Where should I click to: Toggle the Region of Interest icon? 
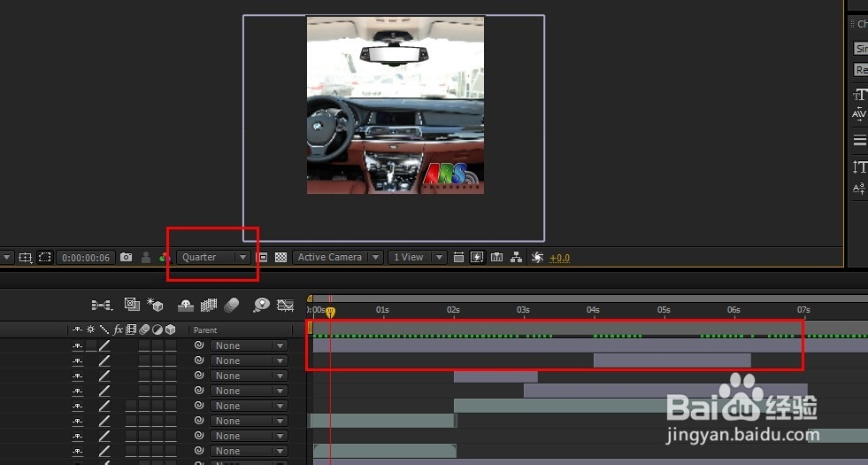(263, 257)
